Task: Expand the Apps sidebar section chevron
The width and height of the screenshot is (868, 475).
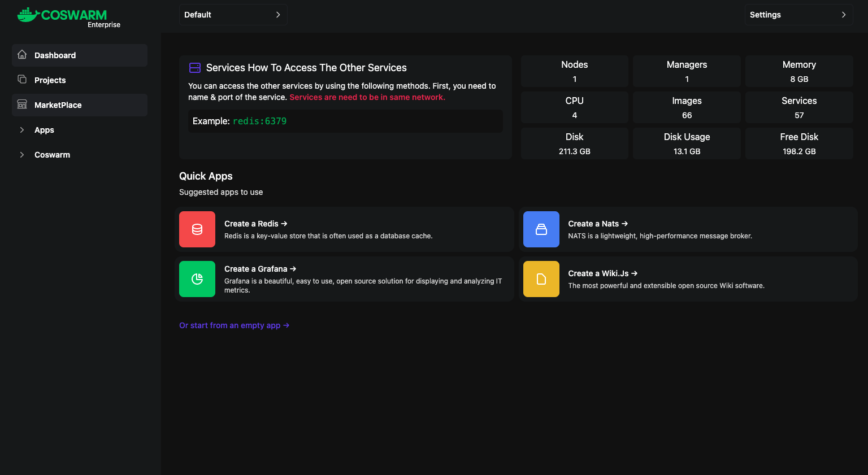Action: 22,130
